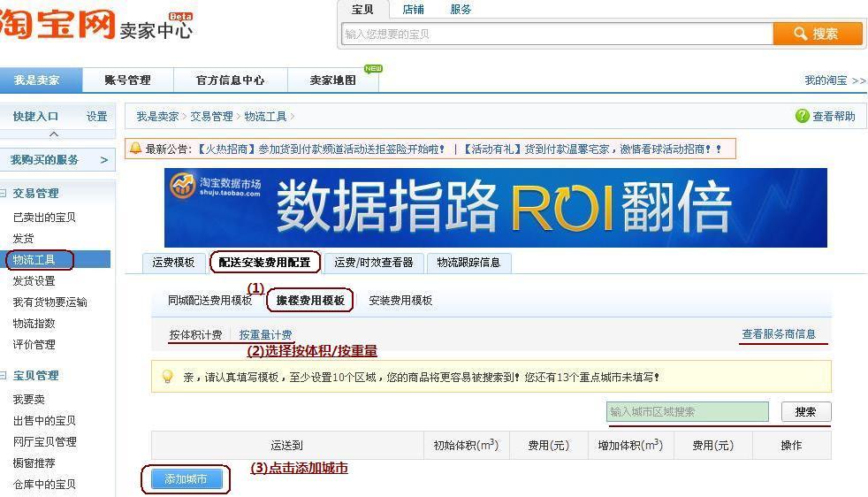Open the 火热招商 announcement link
The width and height of the screenshot is (868, 497).
click(x=321, y=149)
